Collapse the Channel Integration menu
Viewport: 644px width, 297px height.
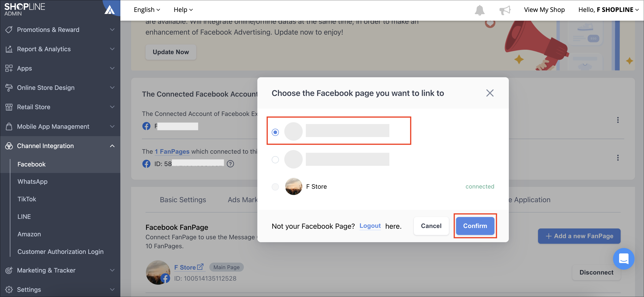[112, 146]
